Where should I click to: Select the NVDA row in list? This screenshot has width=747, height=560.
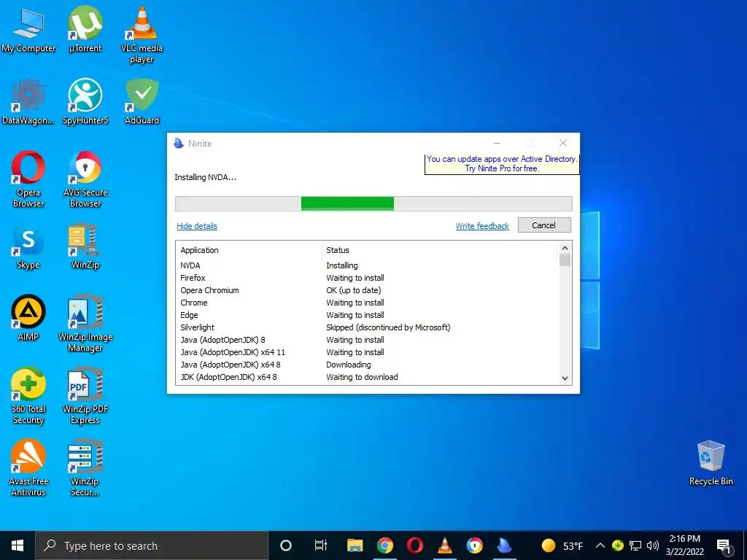pyautogui.click(x=367, y=265)
